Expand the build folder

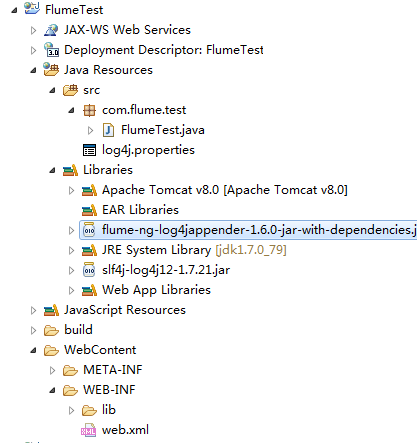point(33,330)
